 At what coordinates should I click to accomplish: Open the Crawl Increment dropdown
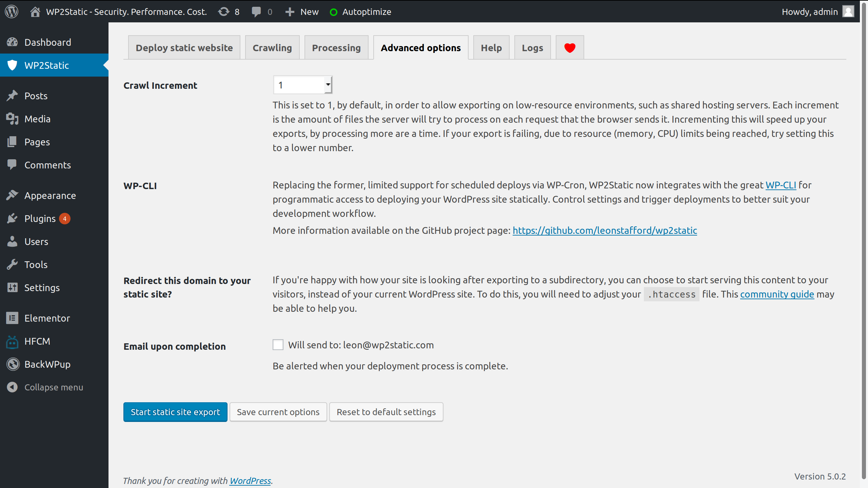[x=303, y=85]
